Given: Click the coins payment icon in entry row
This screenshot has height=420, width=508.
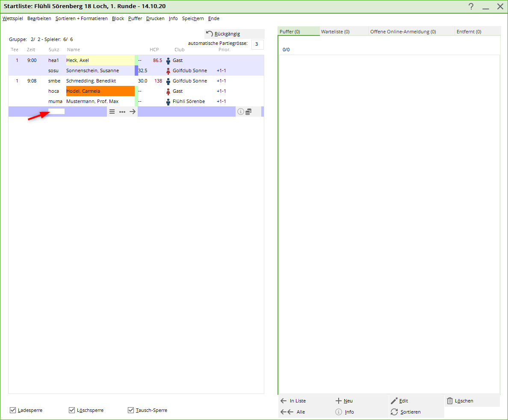Looking at the screenshot, I should 248,112.
